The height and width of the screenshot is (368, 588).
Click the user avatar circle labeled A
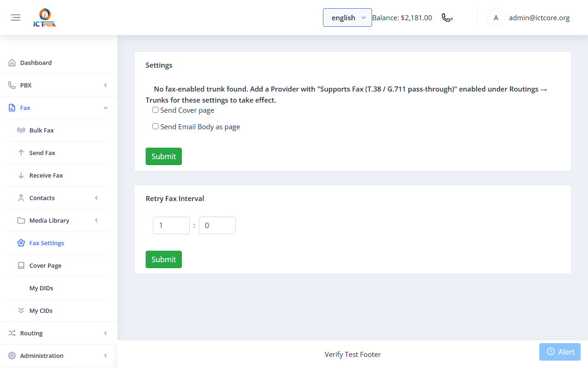(496, 17)
